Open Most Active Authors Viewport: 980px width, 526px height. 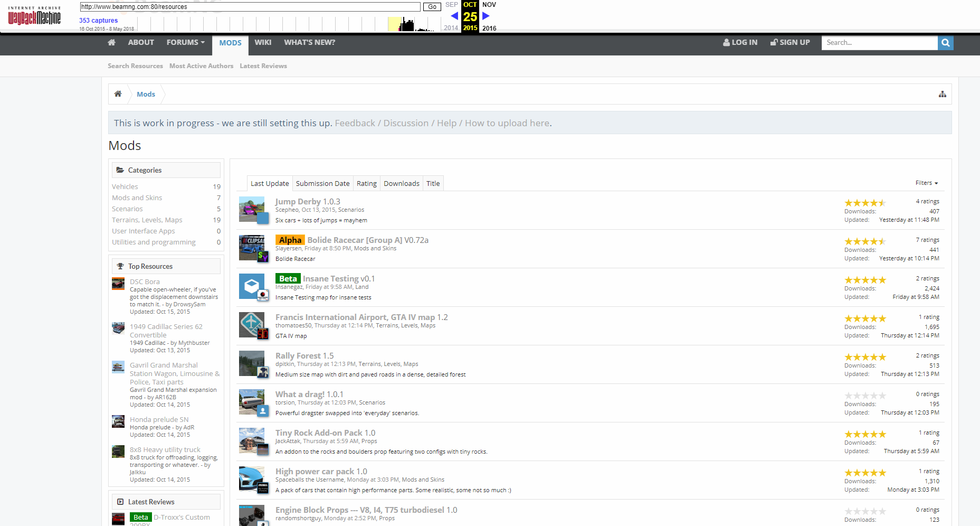(201, 66)
